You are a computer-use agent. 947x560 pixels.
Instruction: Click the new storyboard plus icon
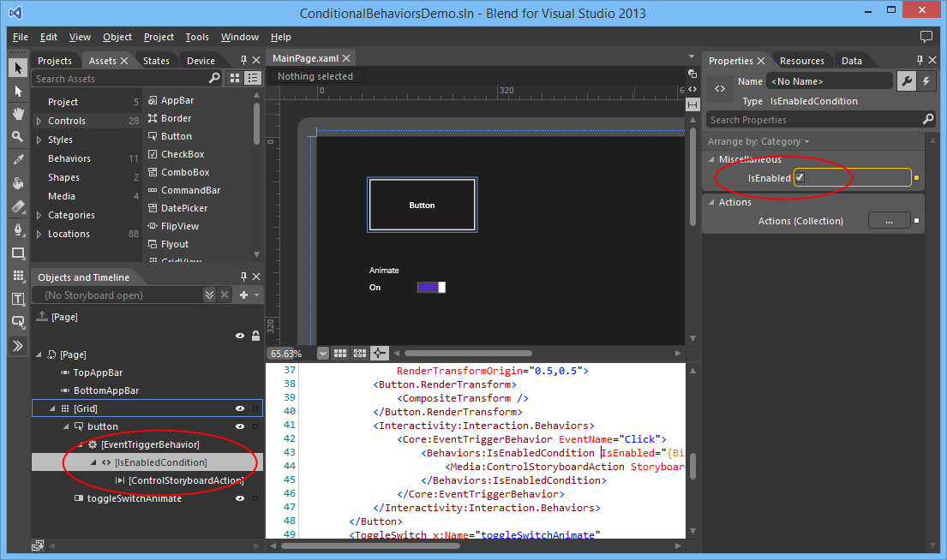coord(243,295)
